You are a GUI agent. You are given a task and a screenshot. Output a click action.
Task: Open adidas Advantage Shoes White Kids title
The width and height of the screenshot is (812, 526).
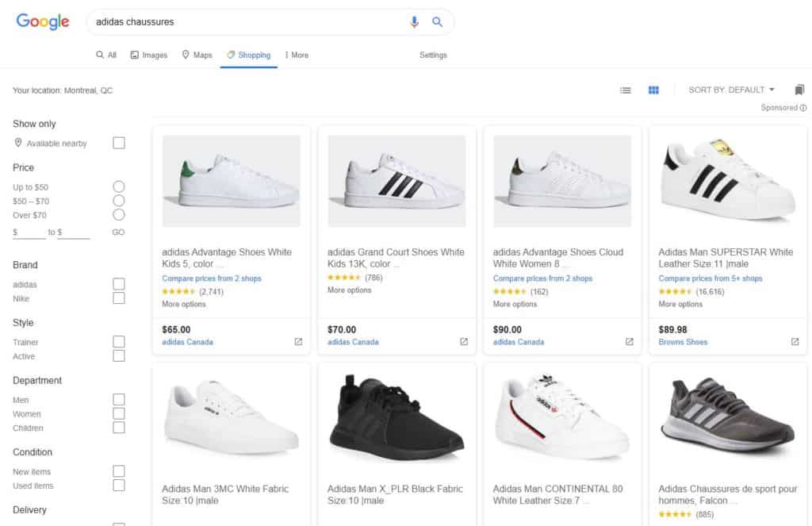(227, 258)
